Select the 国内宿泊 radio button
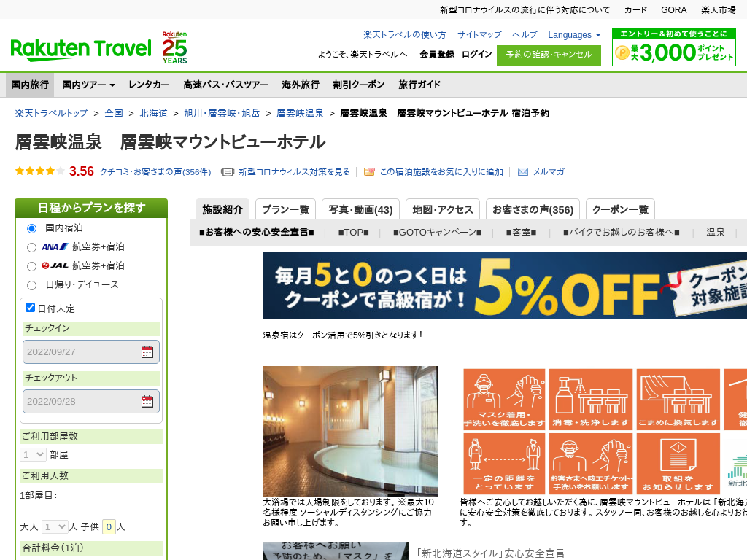The height and width of the screenshot is (560, 747). click(31, 228)
